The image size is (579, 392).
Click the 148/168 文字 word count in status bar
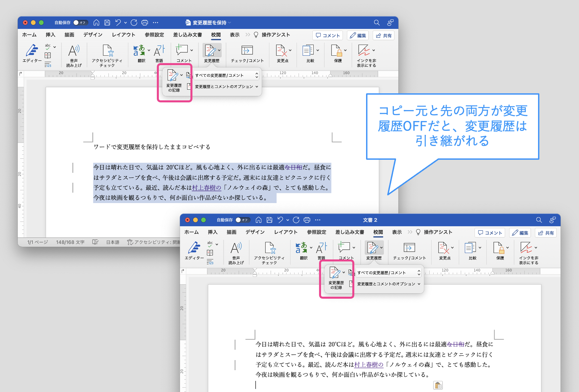coord(70,242)
